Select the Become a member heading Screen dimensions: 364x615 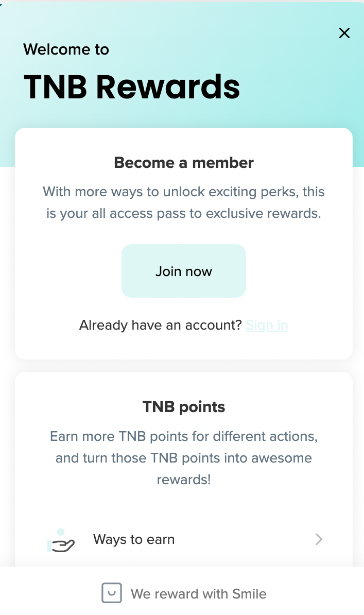(x=184, y=163)
